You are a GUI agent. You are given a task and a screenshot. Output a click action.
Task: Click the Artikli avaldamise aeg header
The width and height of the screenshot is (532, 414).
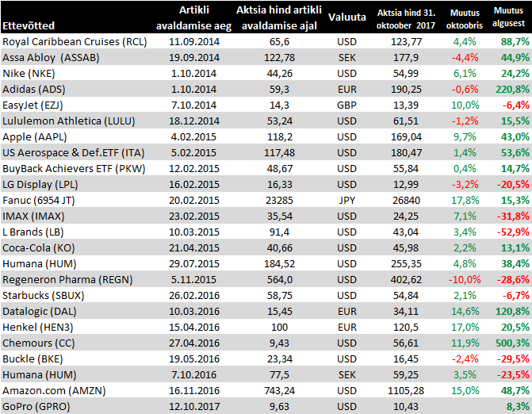coord(189,17)
